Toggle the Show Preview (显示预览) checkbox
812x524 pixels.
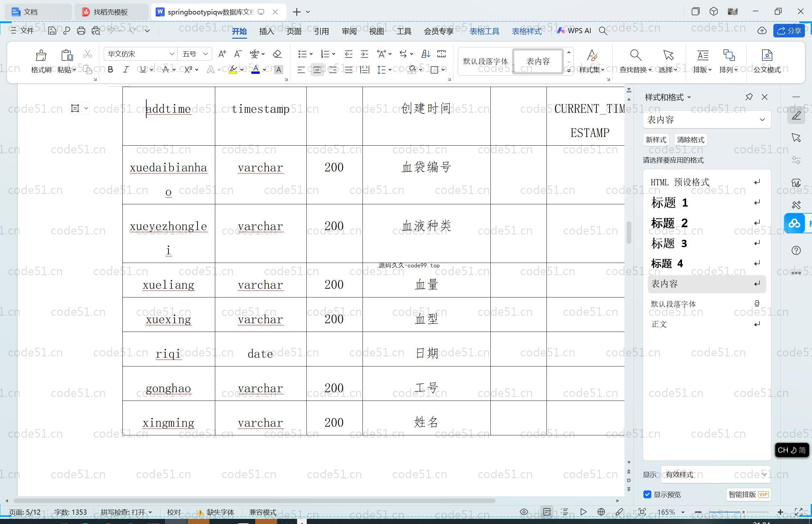(647, 494)
